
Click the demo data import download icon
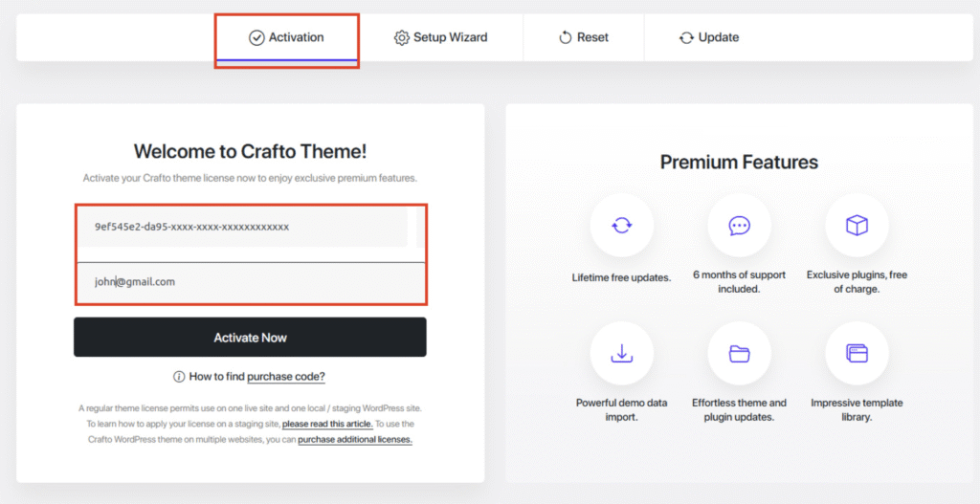point(622,353)
